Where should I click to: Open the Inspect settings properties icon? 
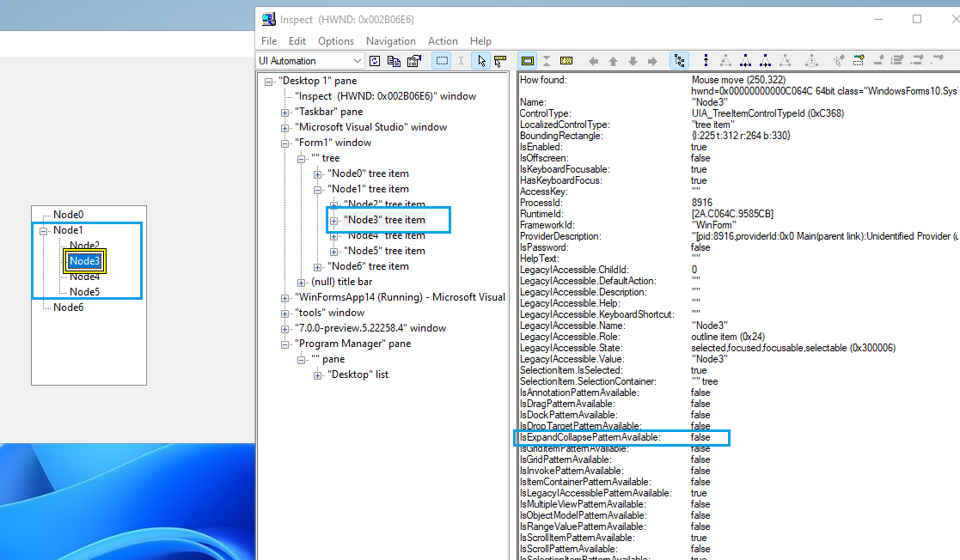click(x=413, y=60)
